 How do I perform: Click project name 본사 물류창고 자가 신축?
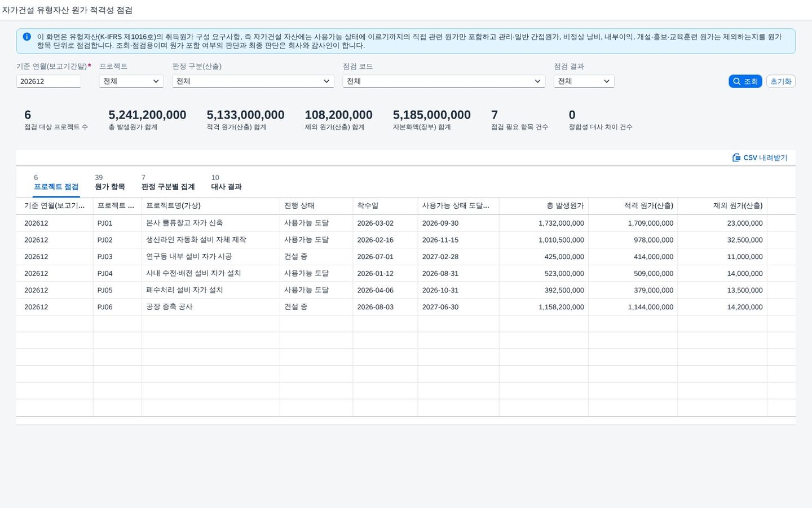[x=184, y=224]
